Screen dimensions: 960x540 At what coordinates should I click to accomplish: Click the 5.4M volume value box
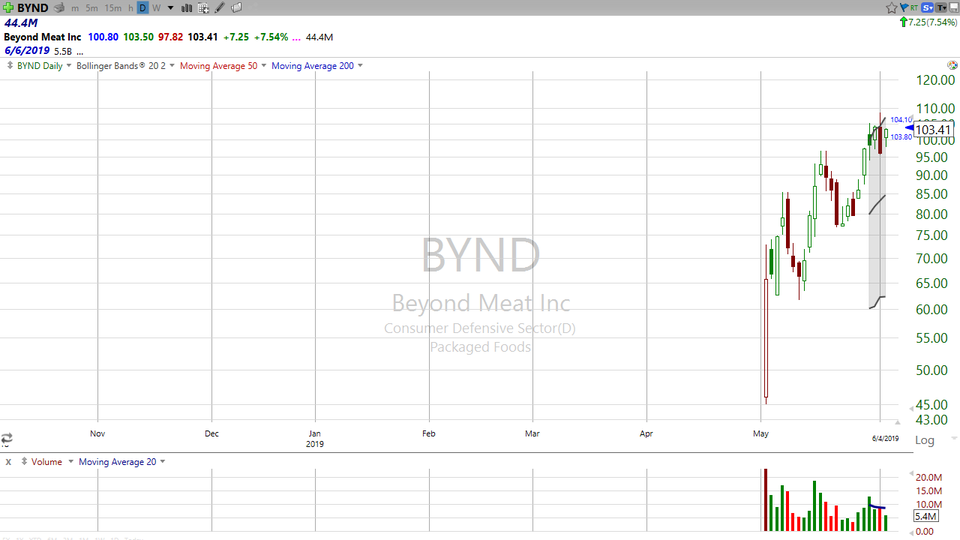click(x=925, y=516)
